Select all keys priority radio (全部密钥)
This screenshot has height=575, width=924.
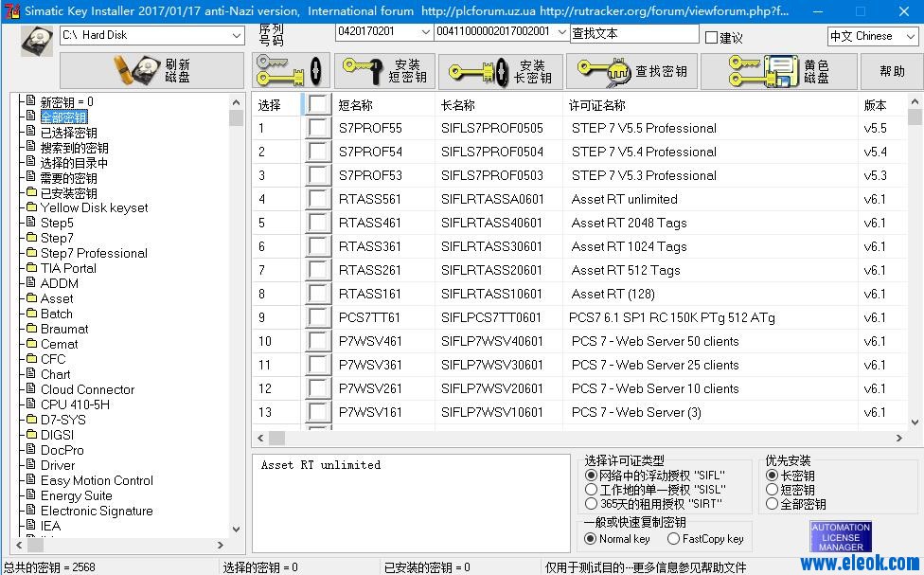pos(772,504)
